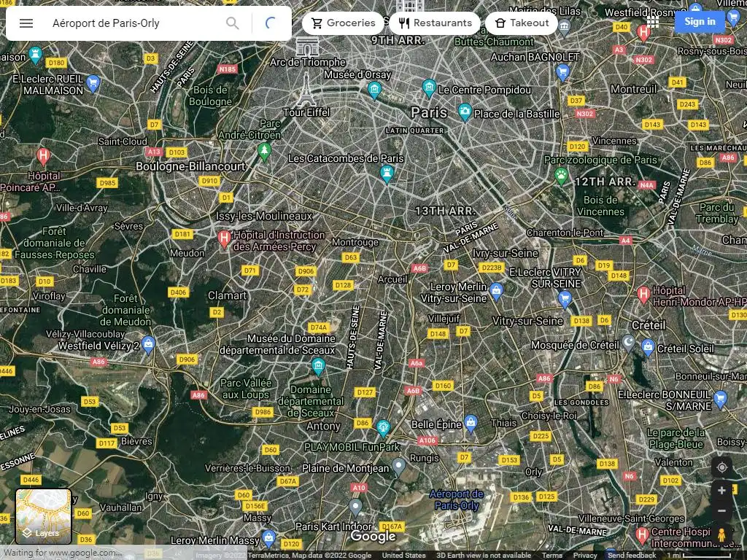Image resolution: width=747 pixels, height=560 pixels.
Task: Select Parc zoologique de Paris paw pin
Action: (561, 176)
